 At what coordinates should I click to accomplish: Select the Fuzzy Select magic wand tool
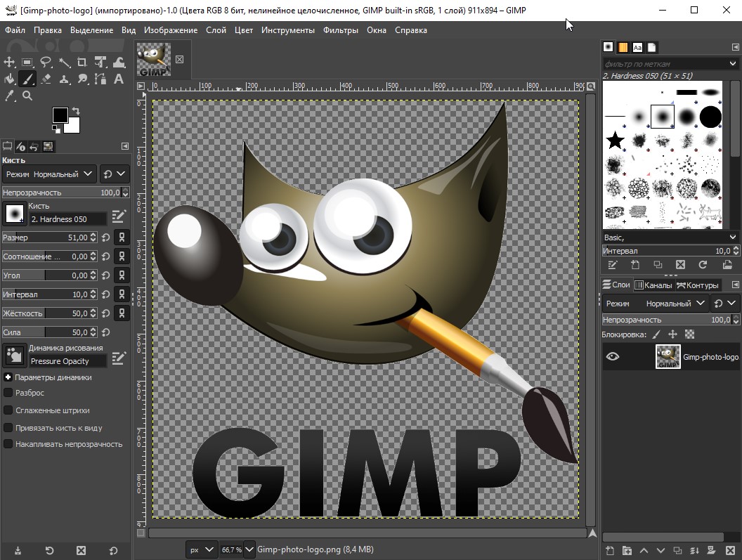[x=65, y=62]
